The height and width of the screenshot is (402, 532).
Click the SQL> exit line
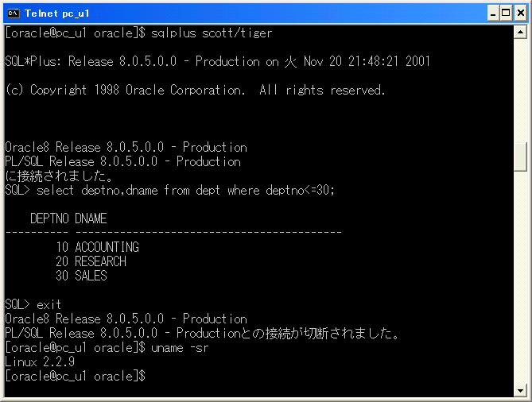tap(33, 304)
